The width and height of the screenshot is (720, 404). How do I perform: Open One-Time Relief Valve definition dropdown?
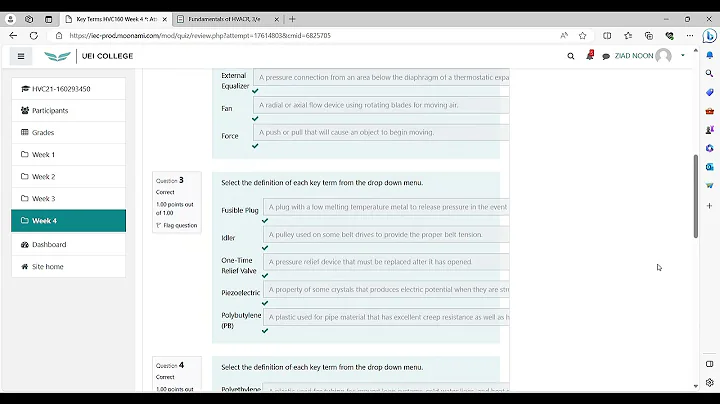386,262
